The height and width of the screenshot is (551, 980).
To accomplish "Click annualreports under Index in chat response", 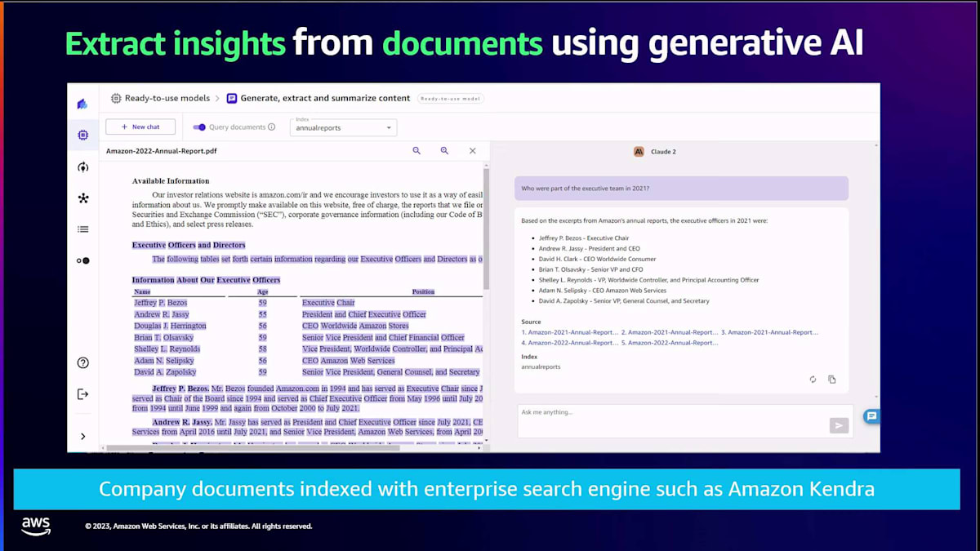I will pyautogui.click(x=541, y=367).
